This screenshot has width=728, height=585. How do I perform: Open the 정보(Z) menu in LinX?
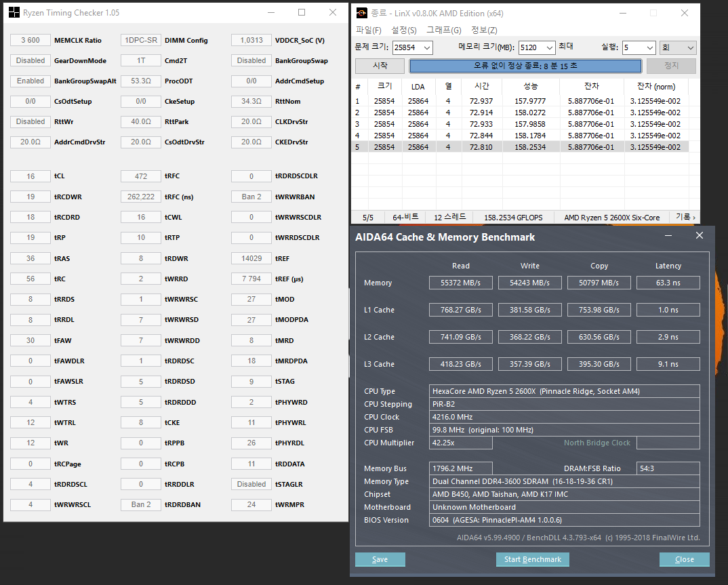pos(484,31)
